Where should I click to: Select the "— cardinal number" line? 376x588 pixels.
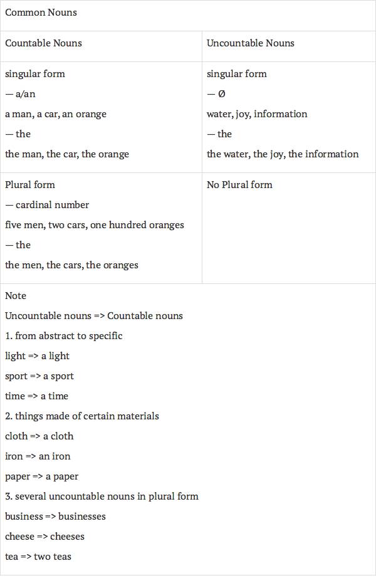[47, 205]
